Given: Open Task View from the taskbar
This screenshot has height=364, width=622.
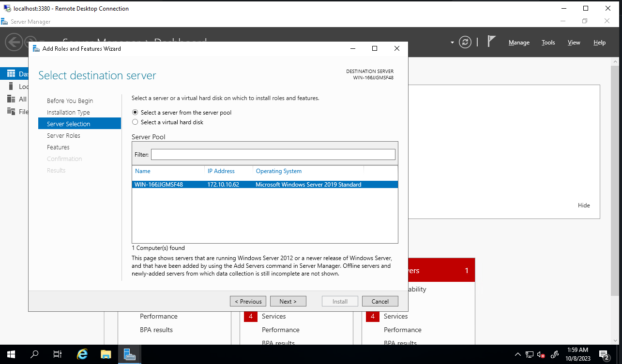Looking at the screenshot, I should pos(58,354).
